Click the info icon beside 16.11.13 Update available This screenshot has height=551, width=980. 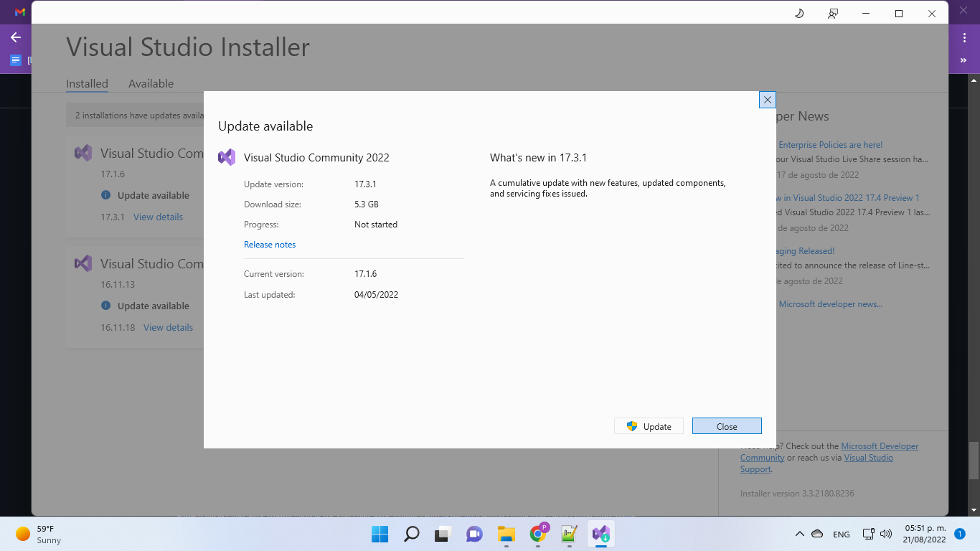point(105,306)
